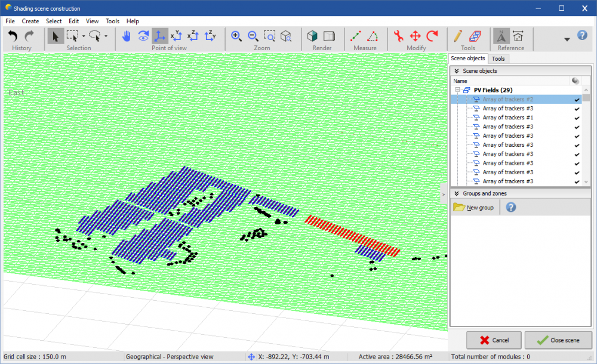Toggle the solid Render cube view
This screenshot has height=364, width=597.
click(x=312, y=36)
